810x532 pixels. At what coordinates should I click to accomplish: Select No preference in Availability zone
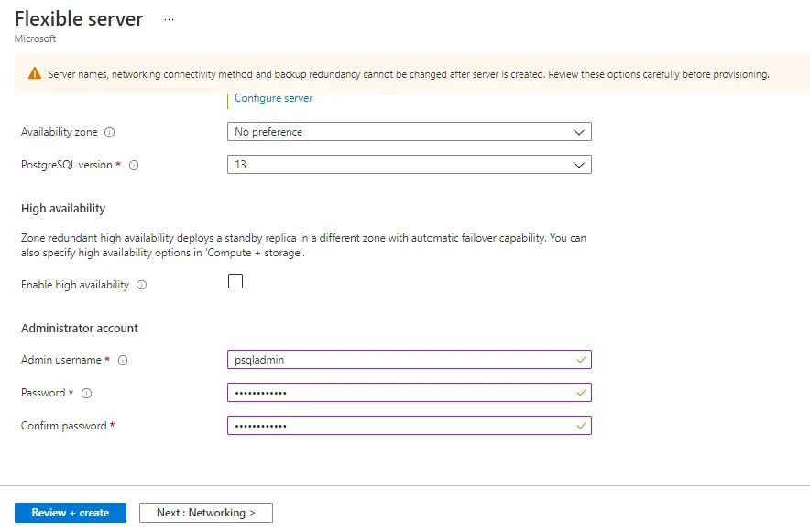[x=367, y=131]
